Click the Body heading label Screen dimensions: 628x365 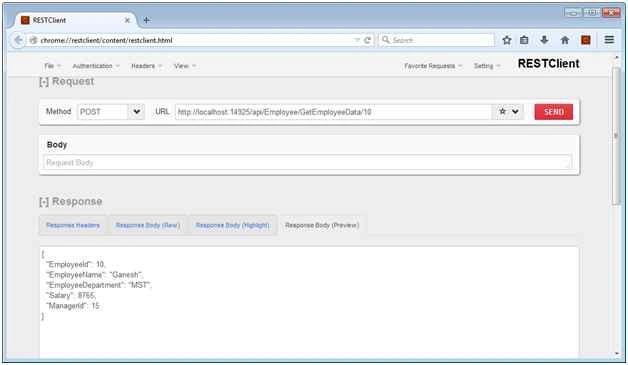[x=57, y=145]
